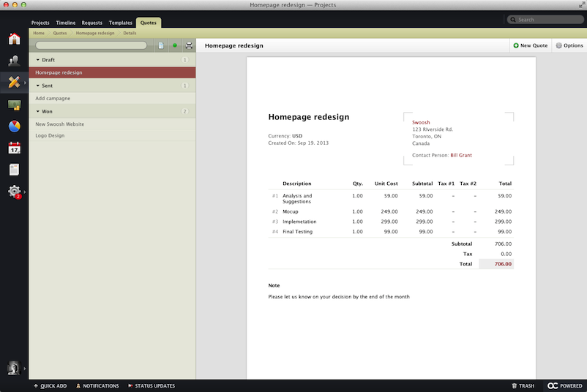Image resolution: width=587 pixels, height=392 pixels.
Task: Click the Notifications person icon in footer
Action: coord(78,385)
